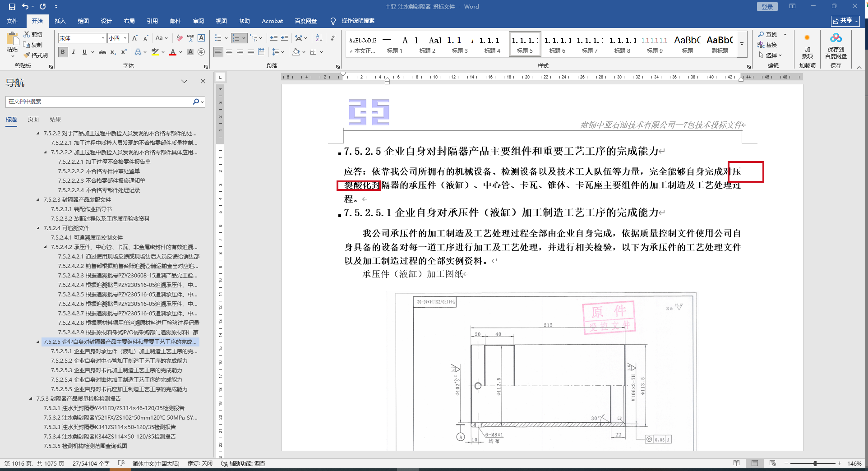Click the 共享 (Share) button

coord(845,21)
